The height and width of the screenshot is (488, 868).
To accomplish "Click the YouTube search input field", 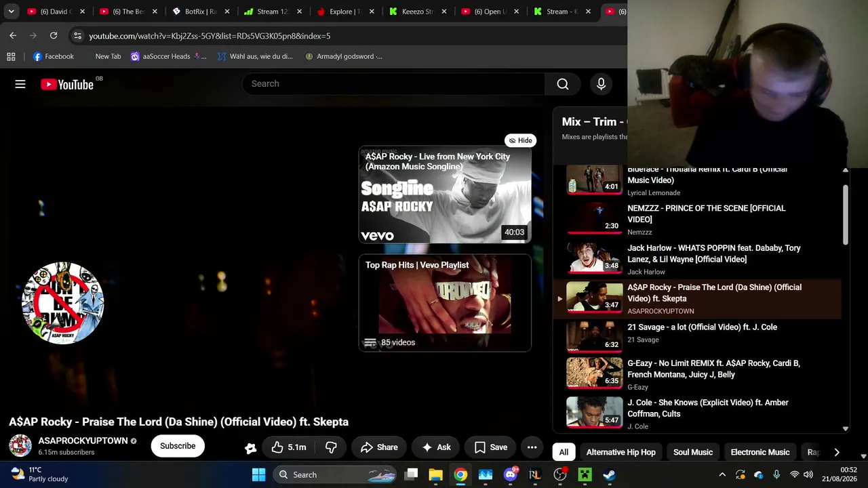I will (x=393, y=84).
